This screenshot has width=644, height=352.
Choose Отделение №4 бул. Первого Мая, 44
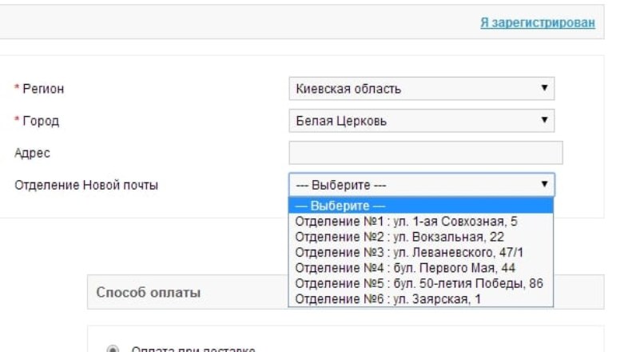click(420, 268)
